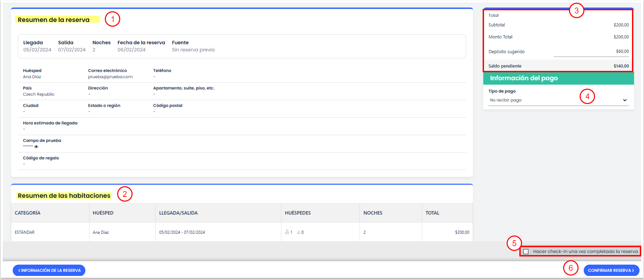Click the Depósito sugerido amount field
Screen dimensions: 644x279
point(591,52)
